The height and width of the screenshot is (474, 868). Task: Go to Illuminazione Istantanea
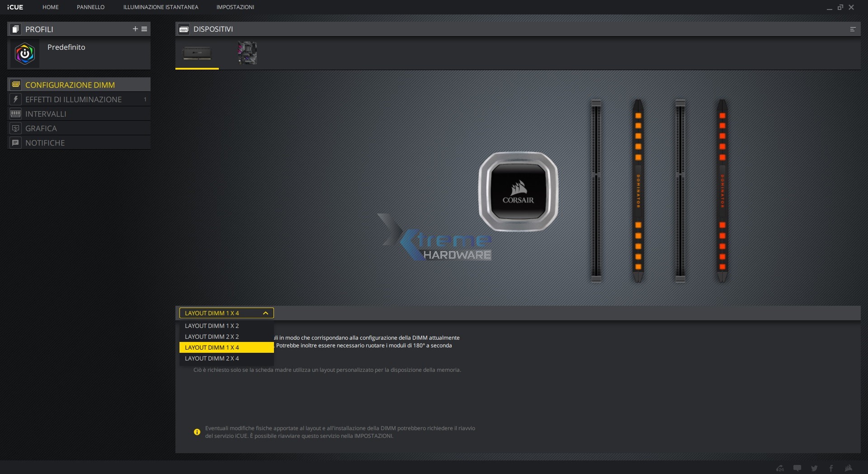pos(160,7)
